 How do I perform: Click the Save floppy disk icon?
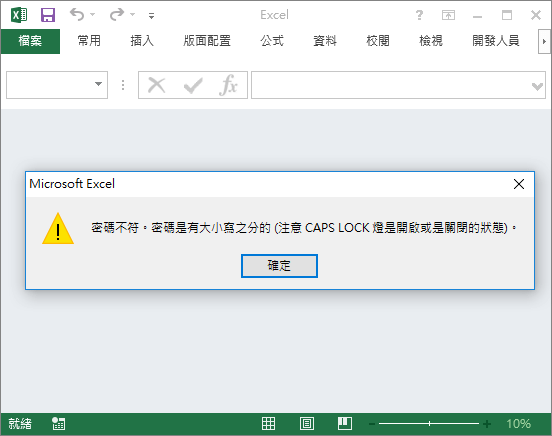48,15
